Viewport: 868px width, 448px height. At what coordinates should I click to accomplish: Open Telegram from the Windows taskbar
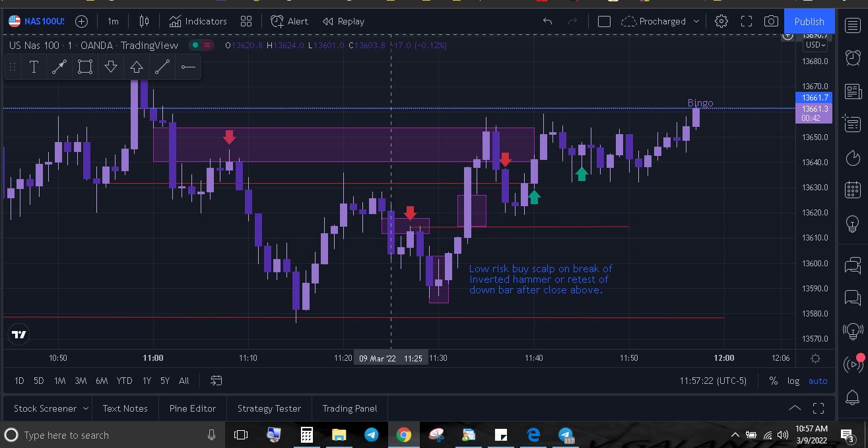point(371,435)
